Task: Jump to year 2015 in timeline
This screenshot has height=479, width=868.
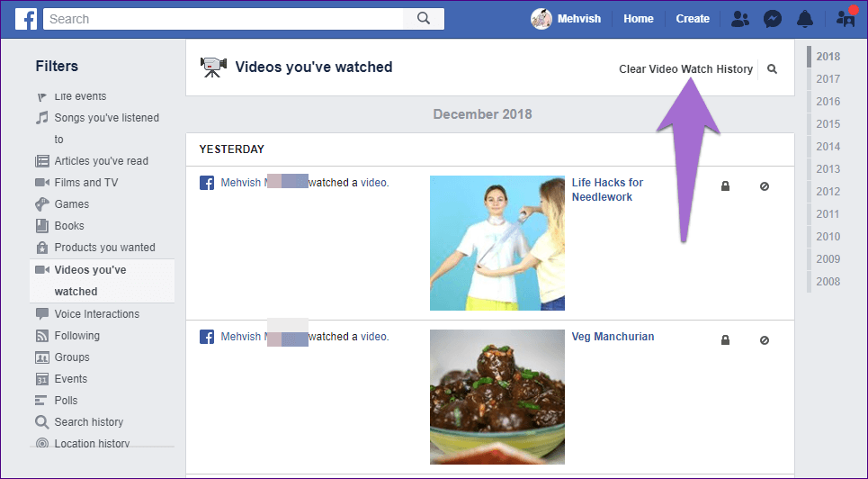Action: (828, 123)
